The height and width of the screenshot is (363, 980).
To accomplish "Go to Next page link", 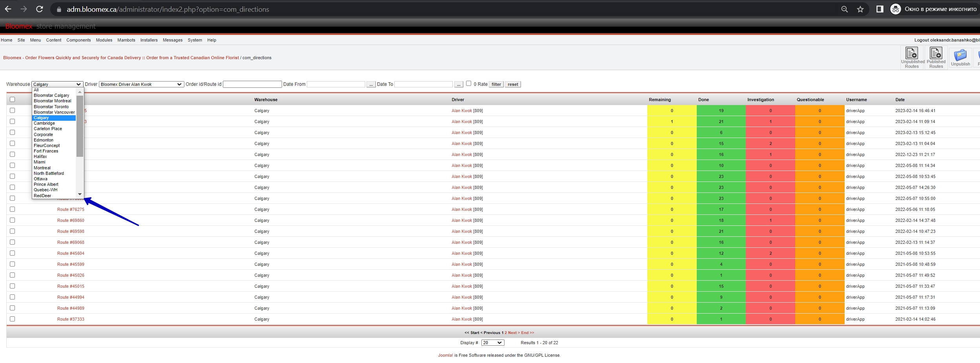I will tap(514, 332).
